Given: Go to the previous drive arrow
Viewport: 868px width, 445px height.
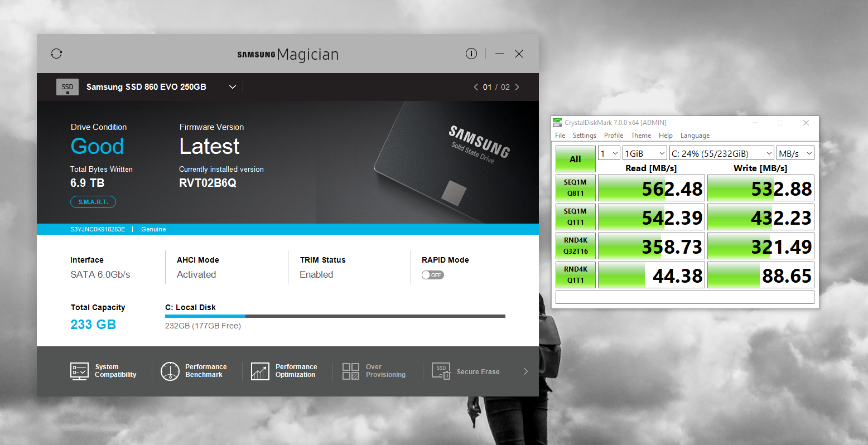Looking at the screenshot, I should click(476, 87).
